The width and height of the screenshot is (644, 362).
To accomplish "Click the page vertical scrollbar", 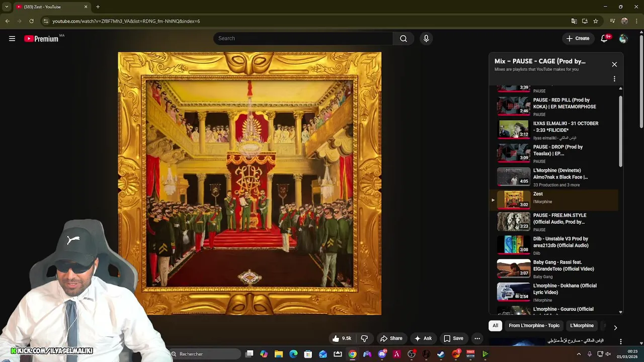I will [641, 80].
